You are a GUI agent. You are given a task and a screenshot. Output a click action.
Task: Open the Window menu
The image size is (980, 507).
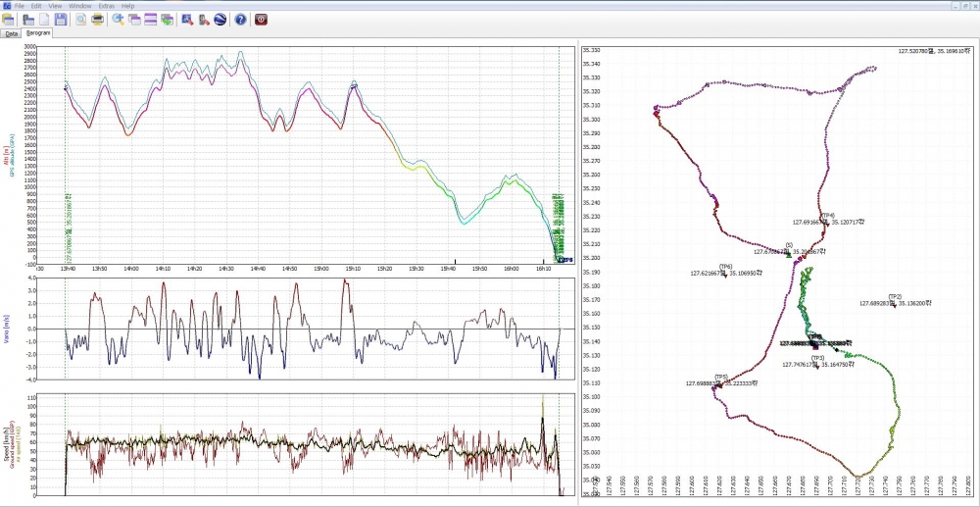click(x=80, y=6)
